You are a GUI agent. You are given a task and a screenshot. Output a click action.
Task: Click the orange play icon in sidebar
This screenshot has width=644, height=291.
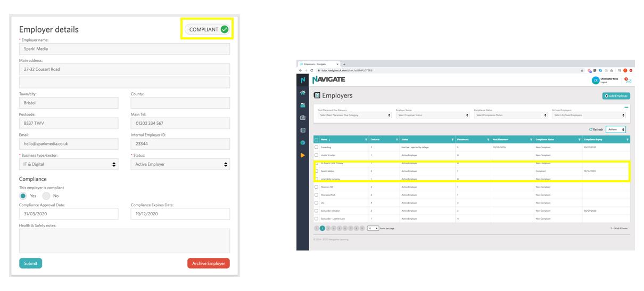click(303, 156)
